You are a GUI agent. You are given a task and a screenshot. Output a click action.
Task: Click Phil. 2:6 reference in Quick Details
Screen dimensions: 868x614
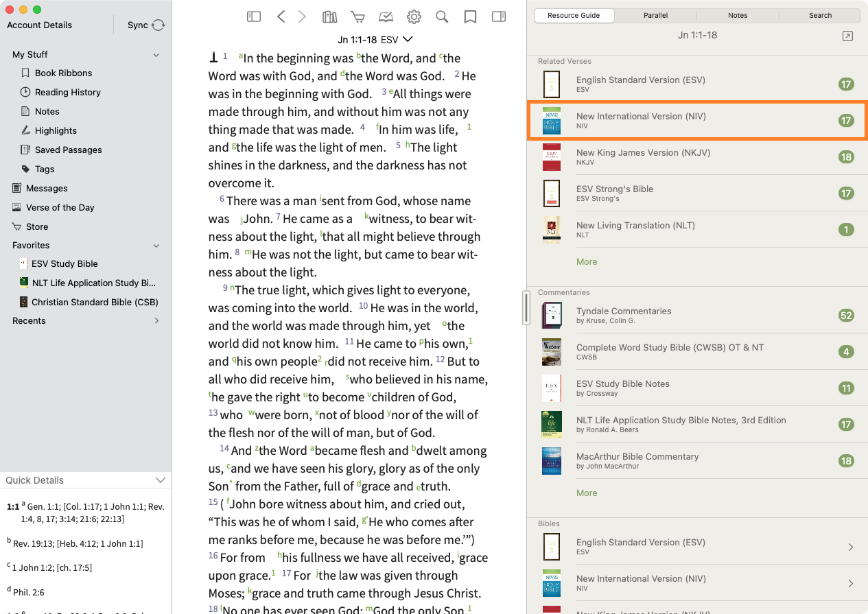click(x=29, y=591)
